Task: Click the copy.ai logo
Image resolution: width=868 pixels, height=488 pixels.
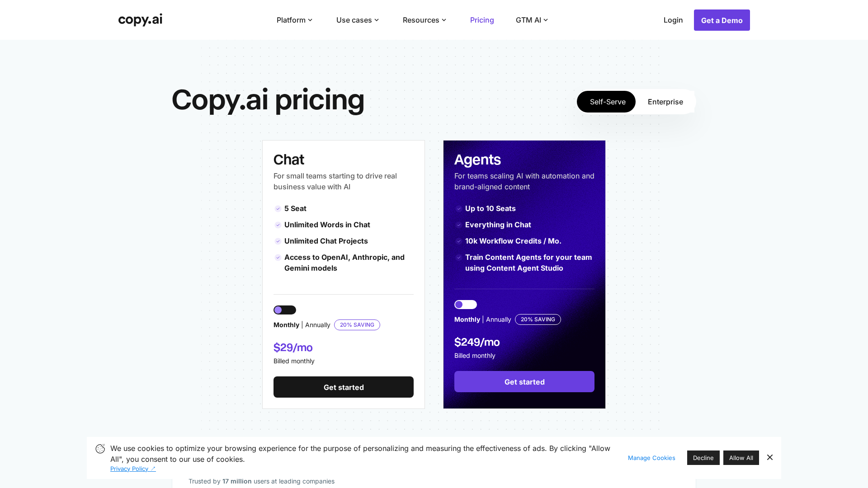Action: [140, 19]
